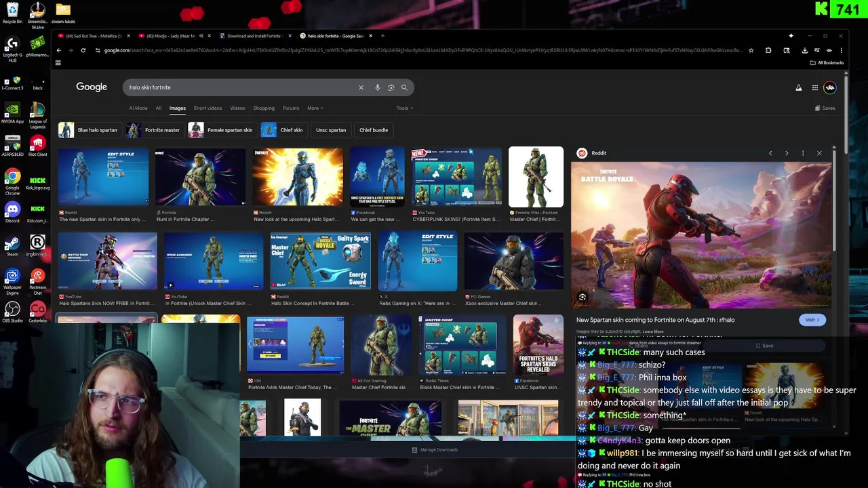
Task: Select the Chief bundle suggestion chip
Action: (x=374, y=130)
